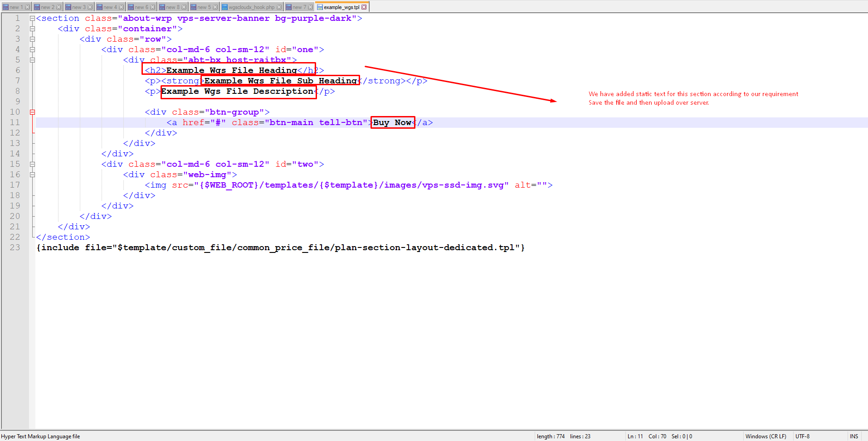Viewport: 868px width, 441px height.
Task: Fold the container div on line 2
Action: [x=32, y=29]
